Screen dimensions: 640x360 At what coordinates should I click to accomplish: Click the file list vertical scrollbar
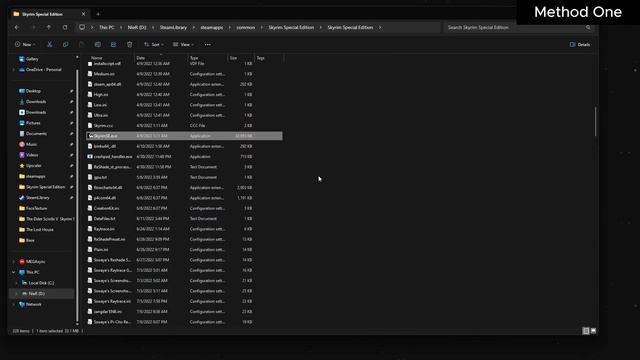596,121
